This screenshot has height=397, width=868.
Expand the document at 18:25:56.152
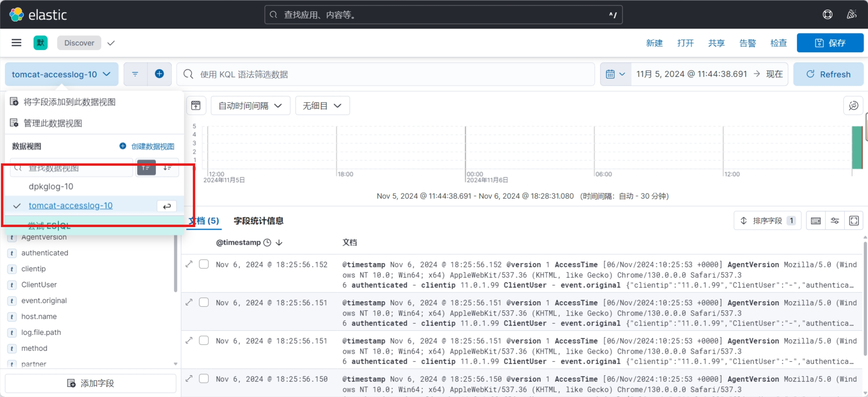[x=189, y=264]
